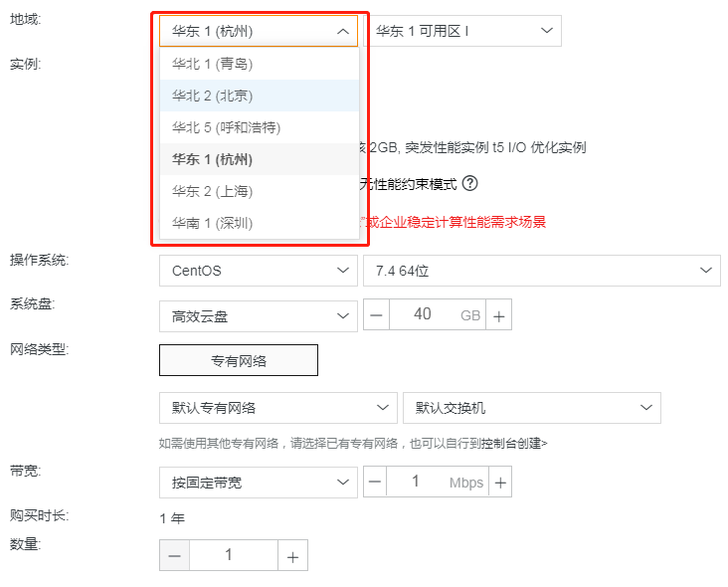Image resolution: width=728 pixels, height=587 pixels.
Task: Open the 华东 1 可用区 I zone dropdown
Action: (463, 31)
